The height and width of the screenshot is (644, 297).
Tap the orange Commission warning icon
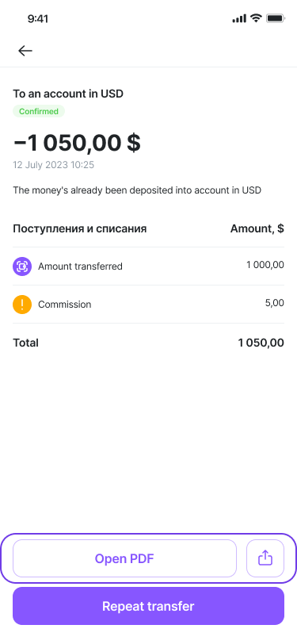click(22, 305)
